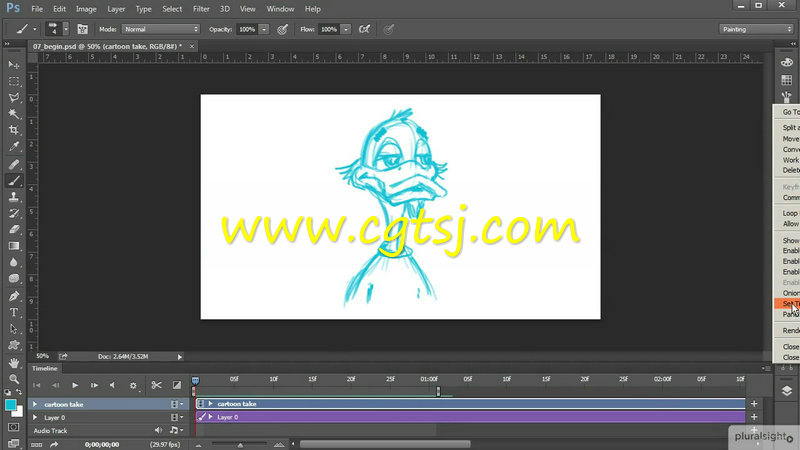
Task: Close the 07_begin.psd document tab
Action: [192, 46]
